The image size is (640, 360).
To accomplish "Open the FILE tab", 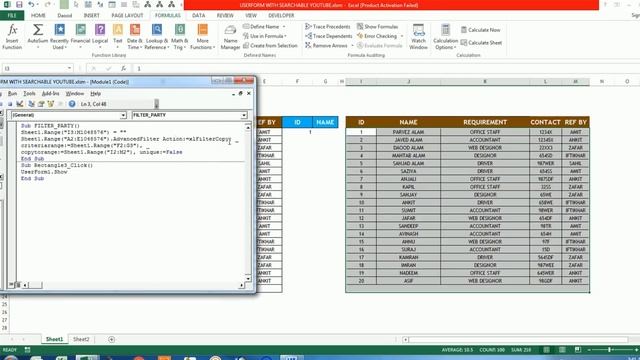I will 12,16.
